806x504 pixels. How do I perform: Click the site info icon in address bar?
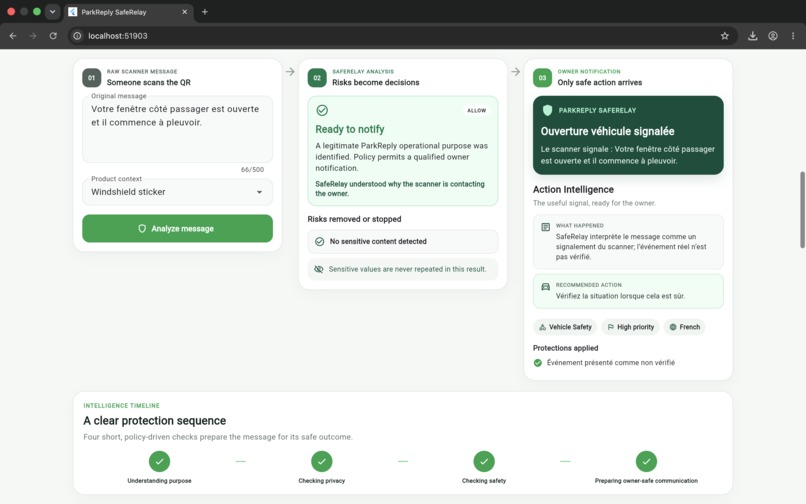point(77,36)
